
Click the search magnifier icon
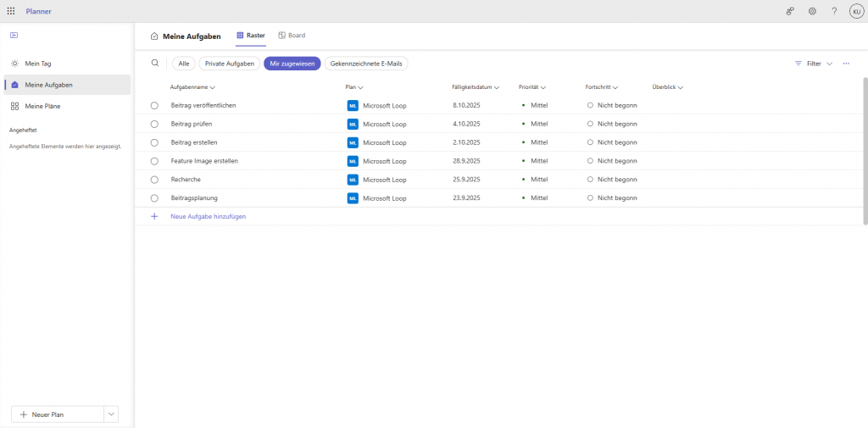pyautogui.click(x=154, y=63)
